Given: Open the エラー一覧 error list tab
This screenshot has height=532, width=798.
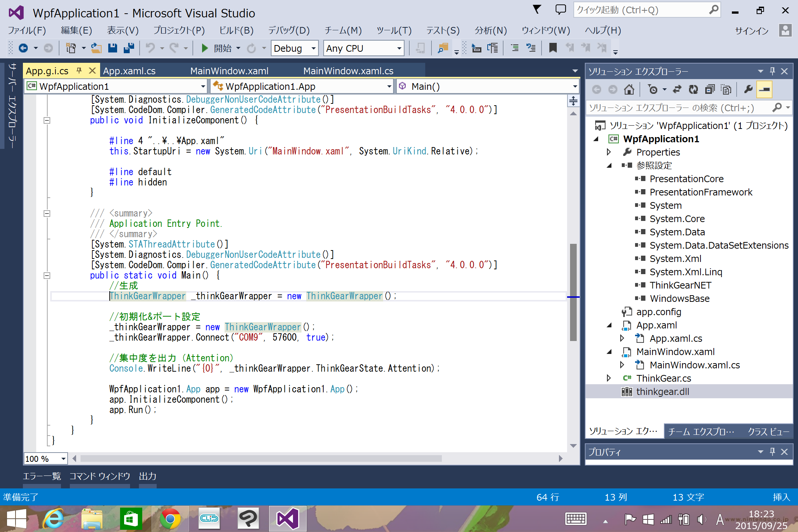Looking at the screenshot, I should click(42, 476).
